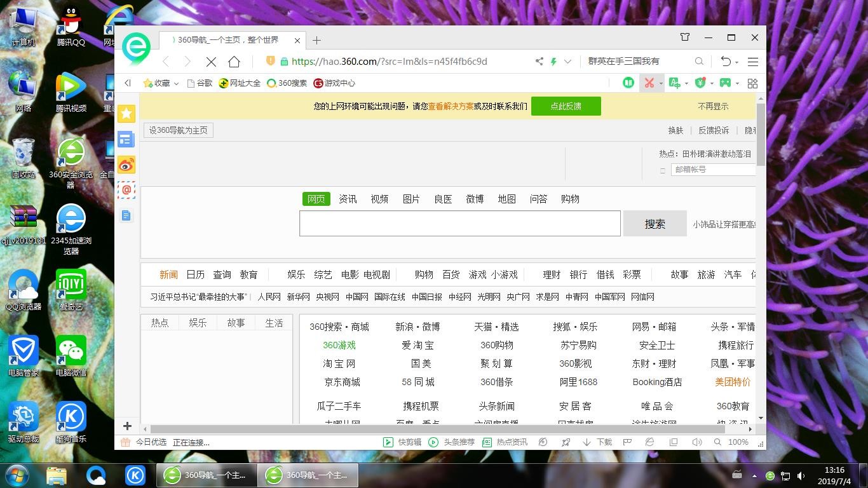The height and width of the screenshot is (488, 868).
Task: Click the Windows Start button
Action: click(x=17, y=475)
